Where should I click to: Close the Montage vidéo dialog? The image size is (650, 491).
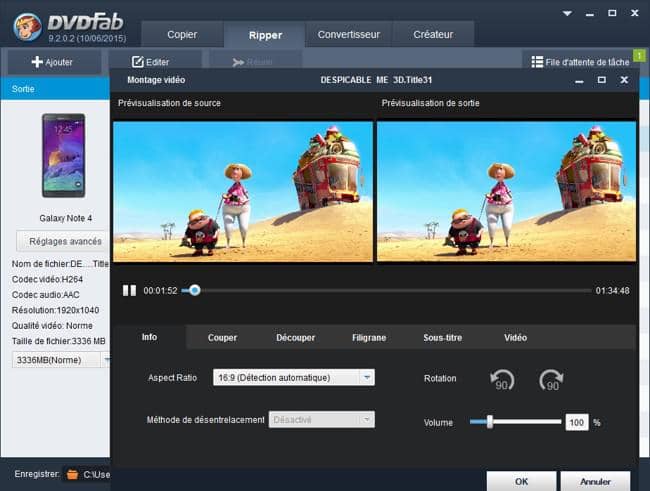[624, 80]
